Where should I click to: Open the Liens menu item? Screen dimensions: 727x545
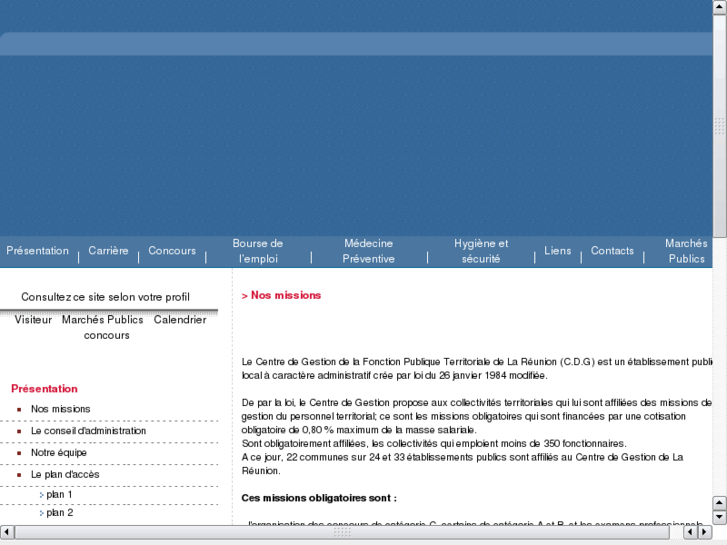point(557,250)
